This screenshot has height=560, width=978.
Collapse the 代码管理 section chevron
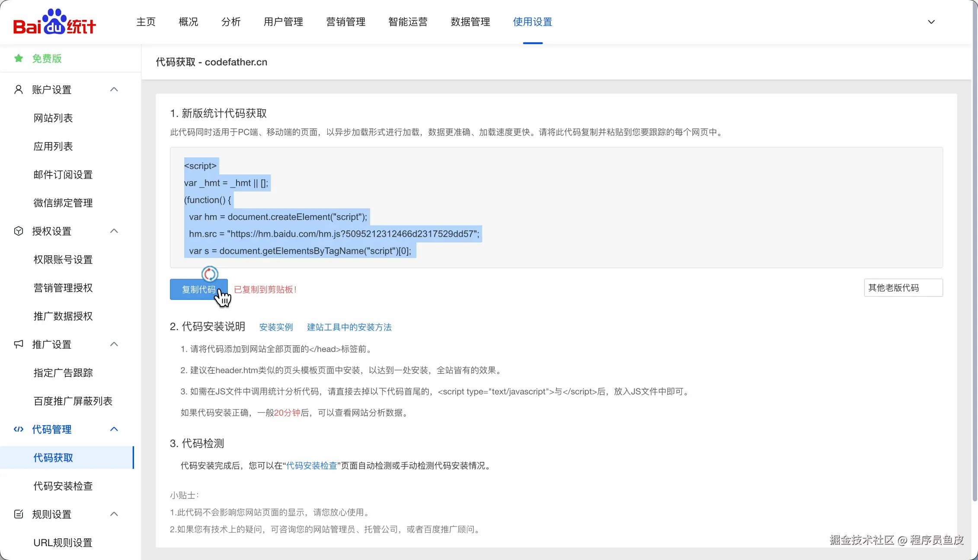tap(114, 429)
